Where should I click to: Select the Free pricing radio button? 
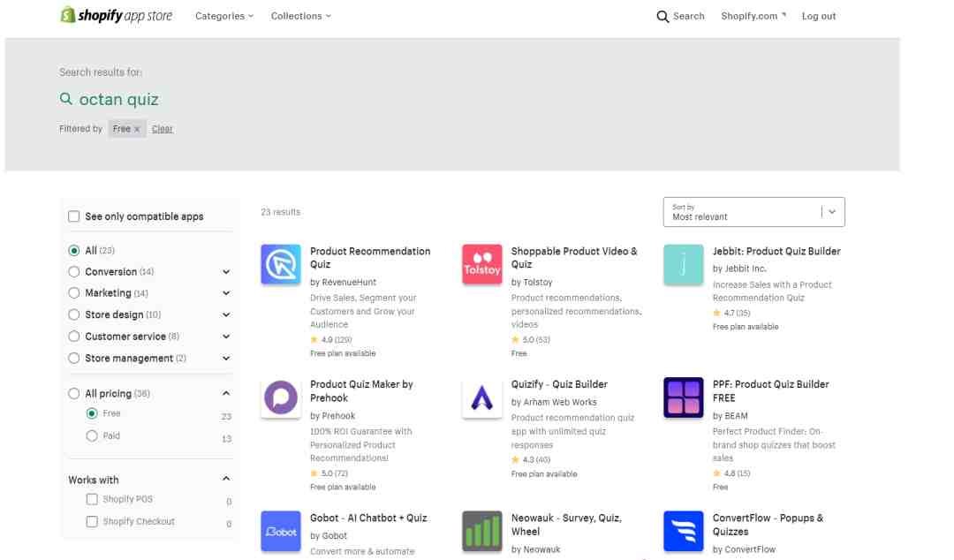tap(92, 413)
